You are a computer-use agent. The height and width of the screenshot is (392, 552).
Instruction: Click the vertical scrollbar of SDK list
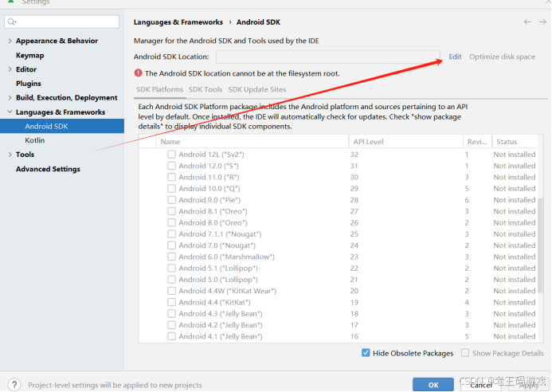tap(540, 245)
